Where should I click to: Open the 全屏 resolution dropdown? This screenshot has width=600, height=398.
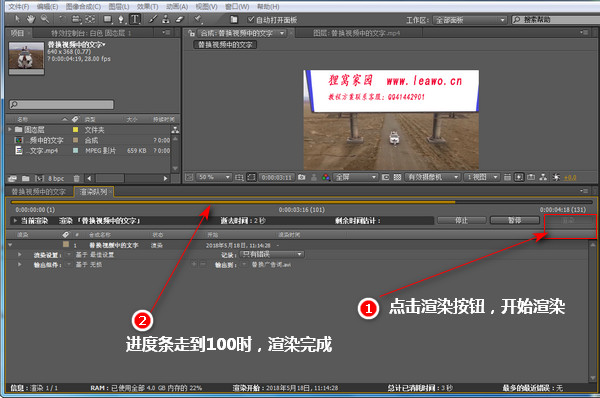pyautogui.click(x=355, y=177)
